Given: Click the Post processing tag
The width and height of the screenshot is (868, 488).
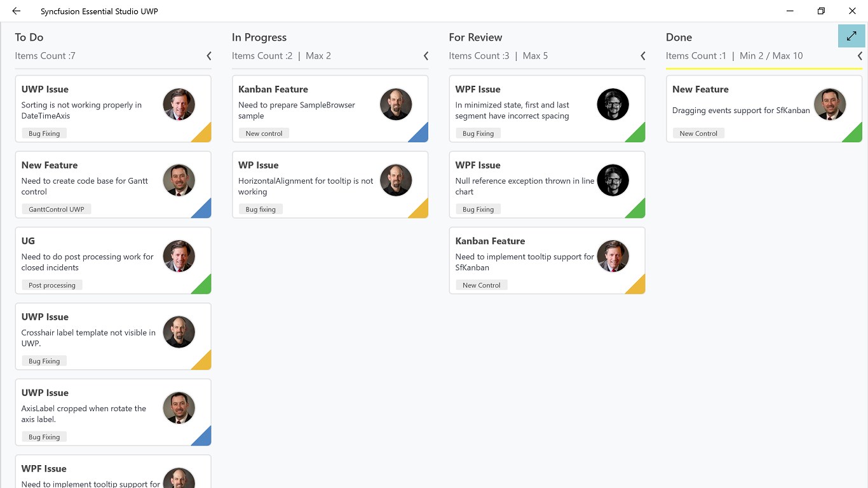Looking at the screenshot, I should click(52, 285).
